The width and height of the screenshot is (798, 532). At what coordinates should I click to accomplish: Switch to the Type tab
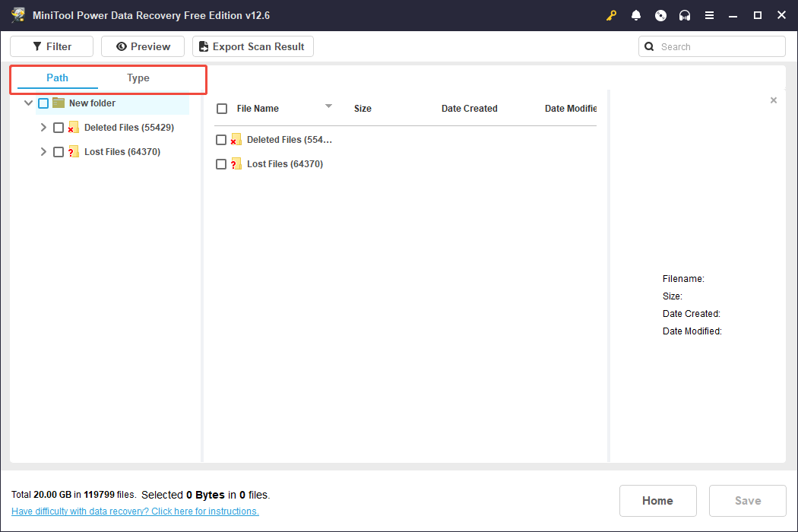pyautogui.click(x=138, y=78)
